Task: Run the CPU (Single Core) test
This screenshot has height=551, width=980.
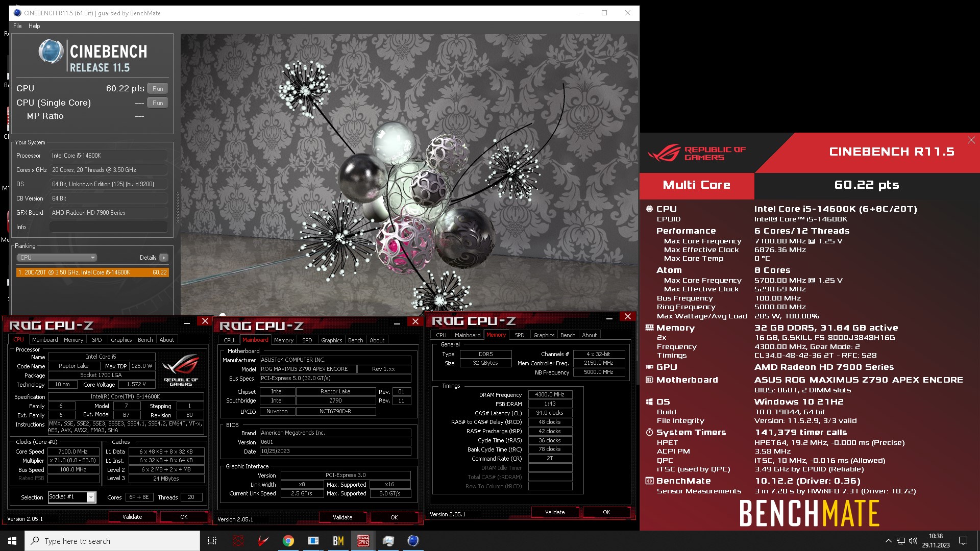Action: (x=158, y=103)
